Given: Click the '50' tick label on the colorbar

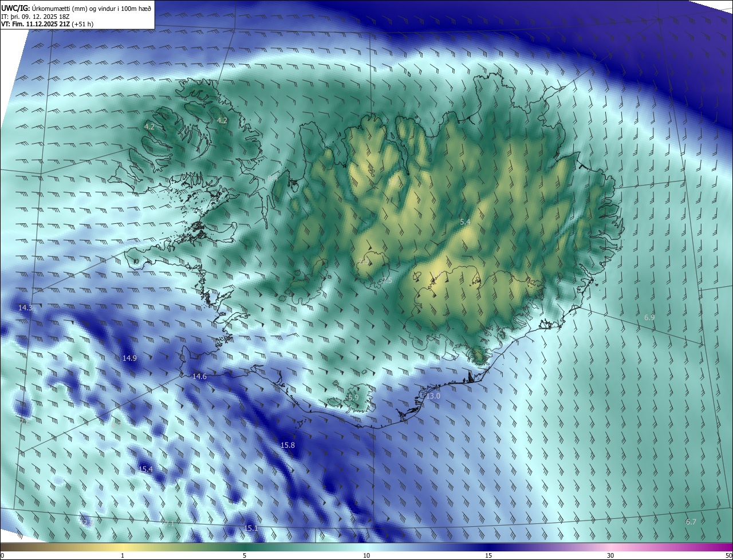Looking at the screenshot, I should pyautogui.click(x=728, y=555).
